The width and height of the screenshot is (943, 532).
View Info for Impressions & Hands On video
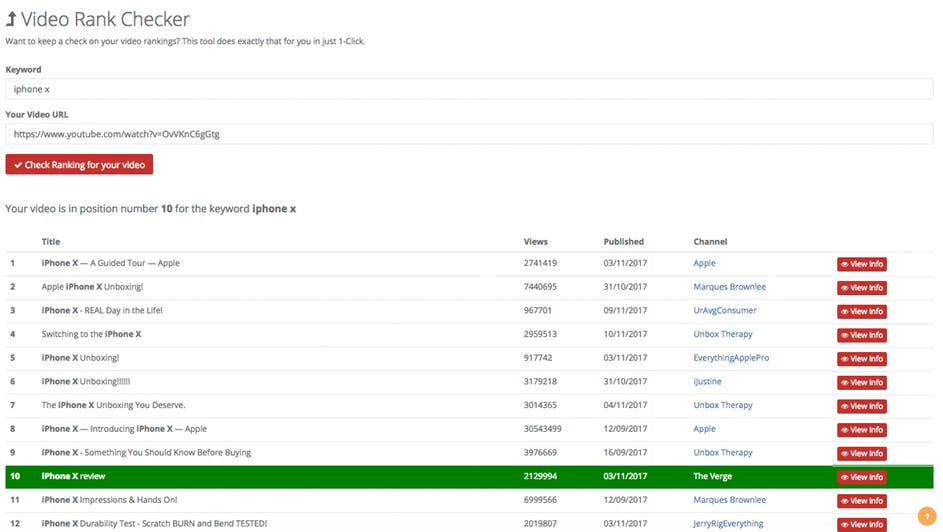[x=861, y=501]
